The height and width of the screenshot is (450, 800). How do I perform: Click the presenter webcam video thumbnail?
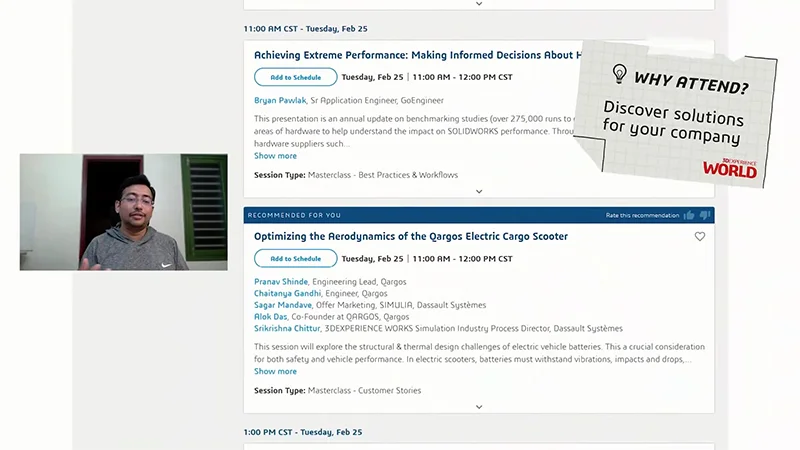coord(123,212)
